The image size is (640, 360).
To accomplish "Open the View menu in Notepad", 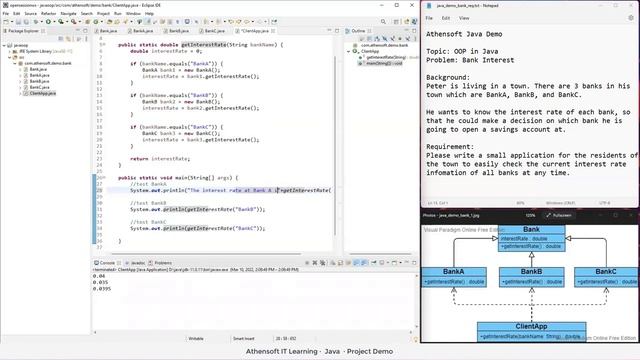I will pyautogui.click(x=464, y=18).
